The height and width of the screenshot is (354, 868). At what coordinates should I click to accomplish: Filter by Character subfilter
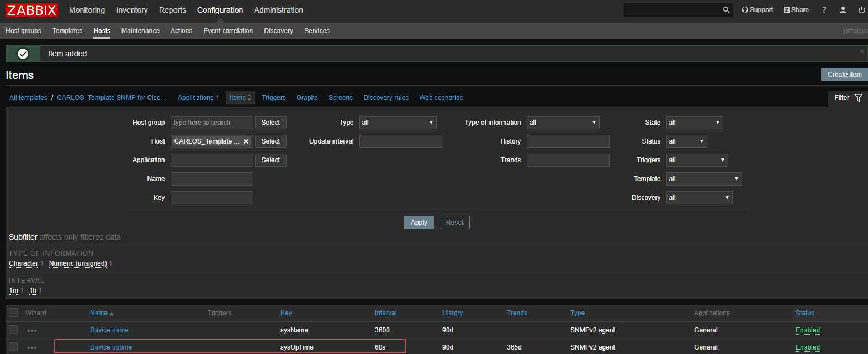tap(23, 263)
